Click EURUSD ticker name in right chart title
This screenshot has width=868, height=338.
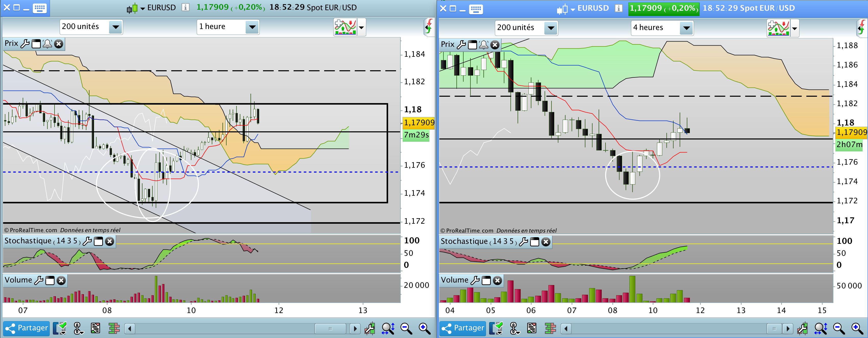(x=593, y=8)
